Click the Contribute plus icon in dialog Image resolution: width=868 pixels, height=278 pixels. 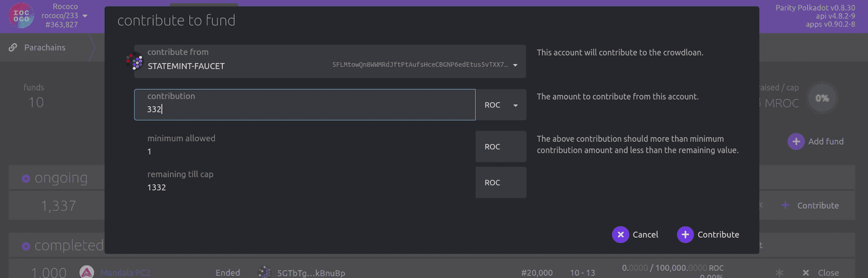pyautogui.click(x=685, y=235)
